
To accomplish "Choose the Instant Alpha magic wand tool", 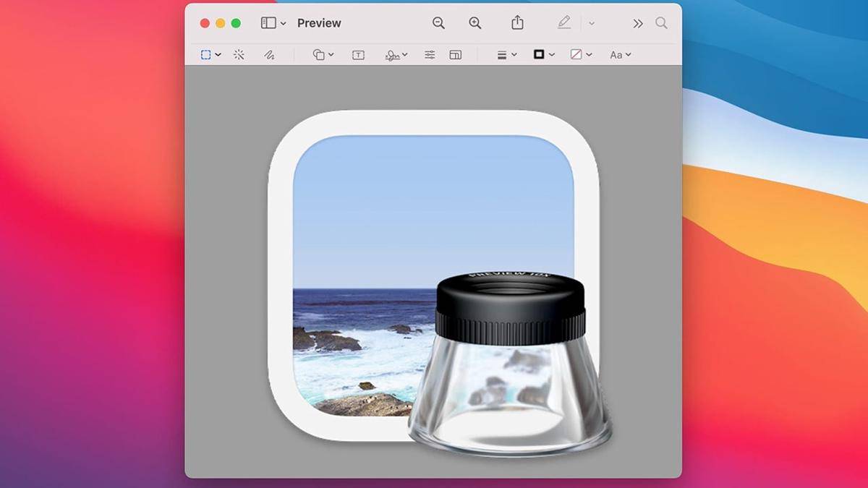I will [x=239, y=55].
